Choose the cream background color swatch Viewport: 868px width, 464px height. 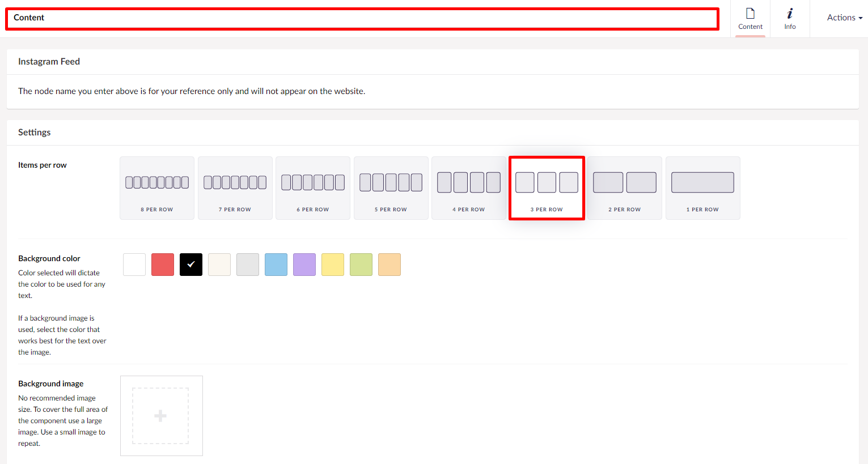point(219,265)
